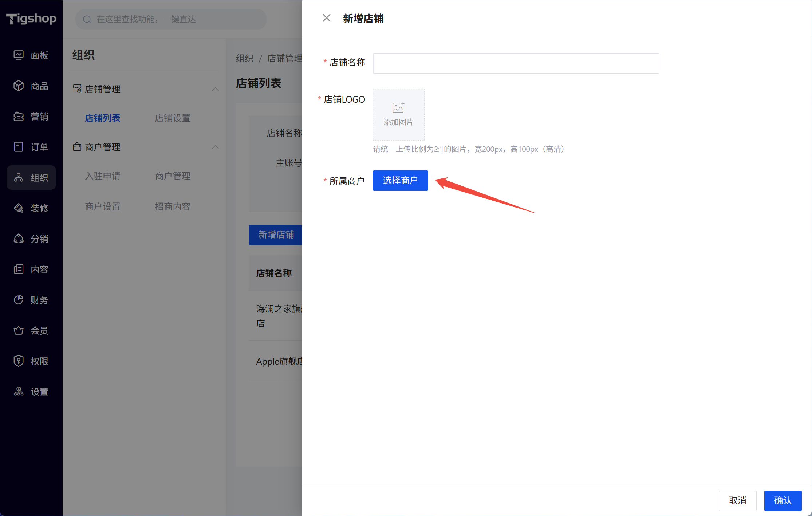Close the 新增店铺 drawer with X
Screen dimensions: 812x516
tap(326, 18)
